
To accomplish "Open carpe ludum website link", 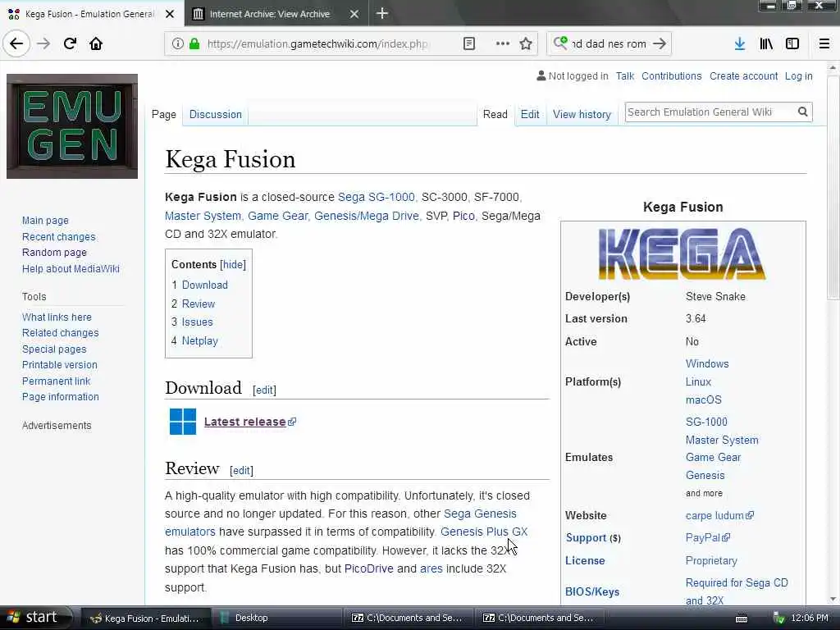I will pos(719,515).
